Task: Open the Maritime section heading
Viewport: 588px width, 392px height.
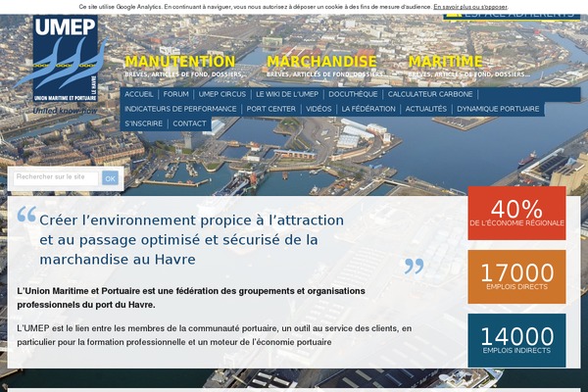Action: point(445,62)
